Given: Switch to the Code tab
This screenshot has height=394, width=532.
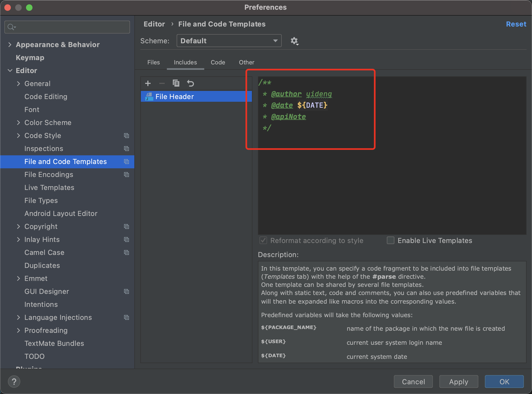Looking at the screenshot, I should point(218,62).
